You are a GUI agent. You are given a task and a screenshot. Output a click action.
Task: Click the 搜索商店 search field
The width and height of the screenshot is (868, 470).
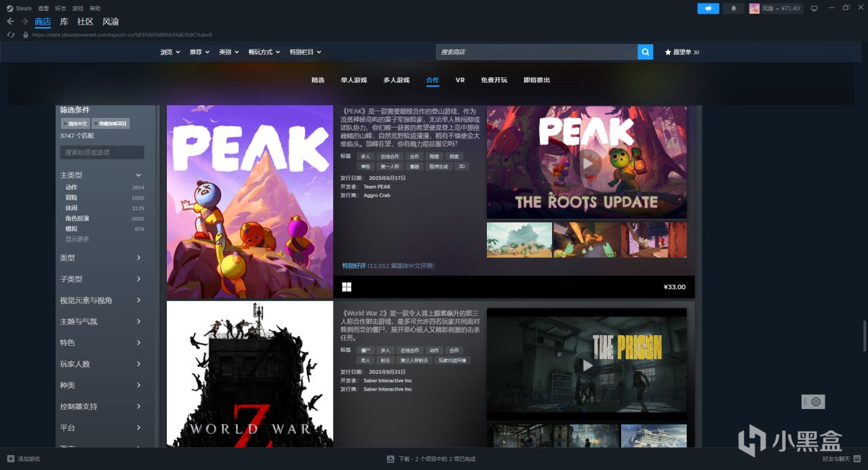point(536,52)
